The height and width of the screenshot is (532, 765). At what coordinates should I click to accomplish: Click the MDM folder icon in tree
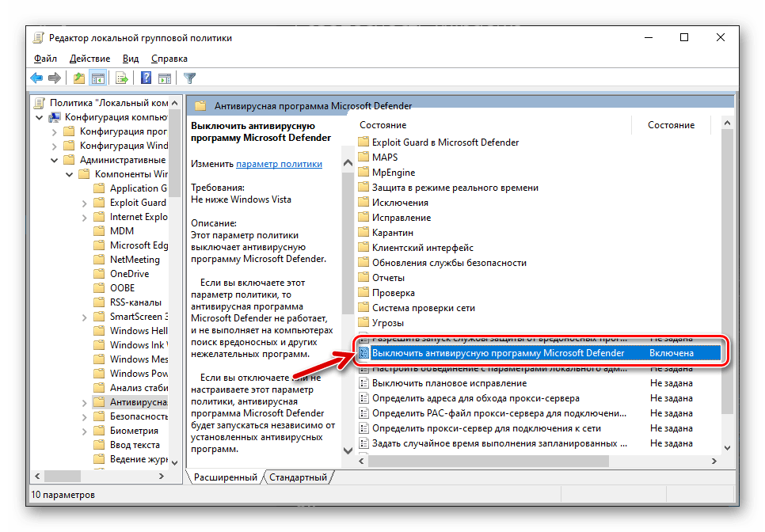[x=99, y=230]
